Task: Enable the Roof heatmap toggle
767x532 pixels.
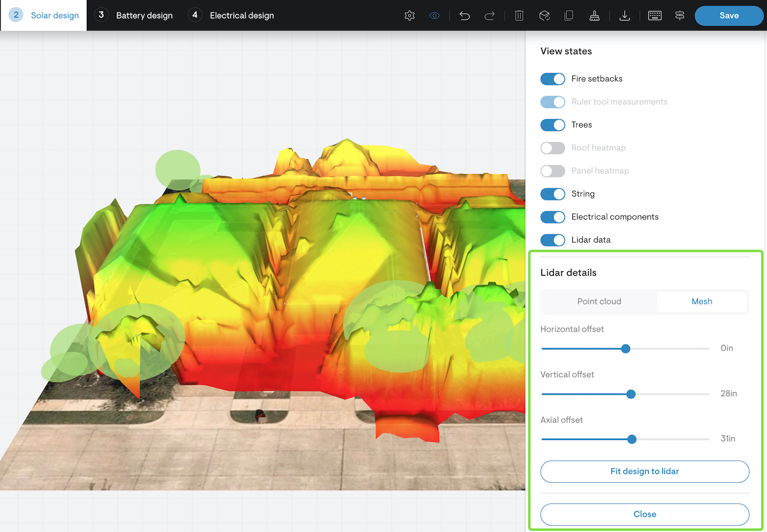Action: [x=552, y=148]
